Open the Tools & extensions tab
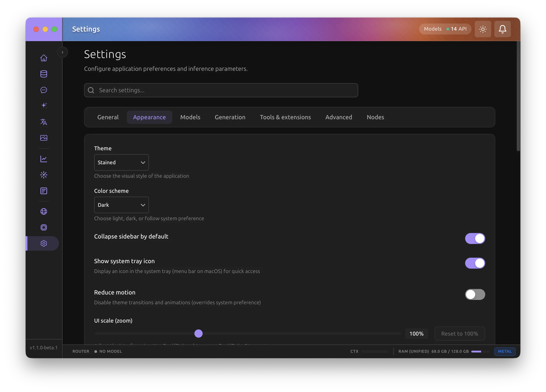Screen dimensions: 546x392 click(x=285, y=117)
